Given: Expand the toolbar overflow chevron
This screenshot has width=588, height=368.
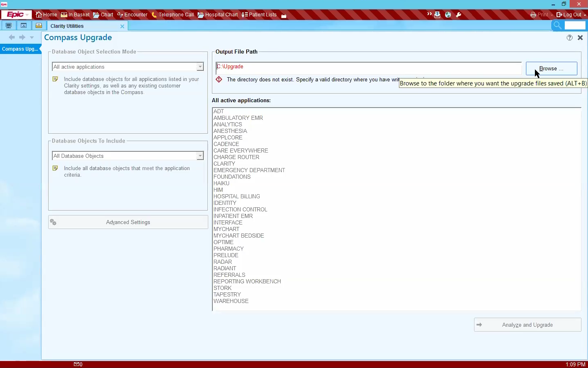Looking at the screenshot, I should pos(429,14).
